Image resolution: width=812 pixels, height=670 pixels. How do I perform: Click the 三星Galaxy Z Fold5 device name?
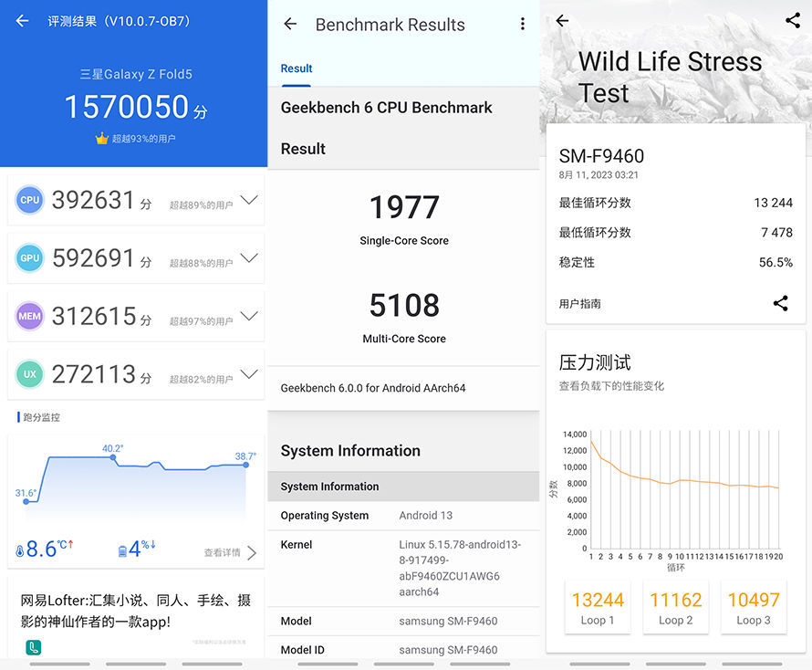[136, 74]
